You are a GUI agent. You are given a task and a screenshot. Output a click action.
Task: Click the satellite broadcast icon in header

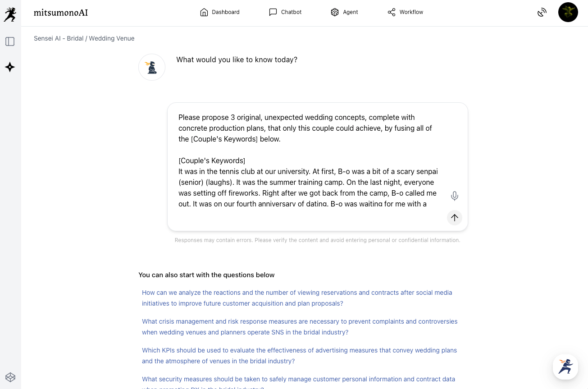[542, 13]
